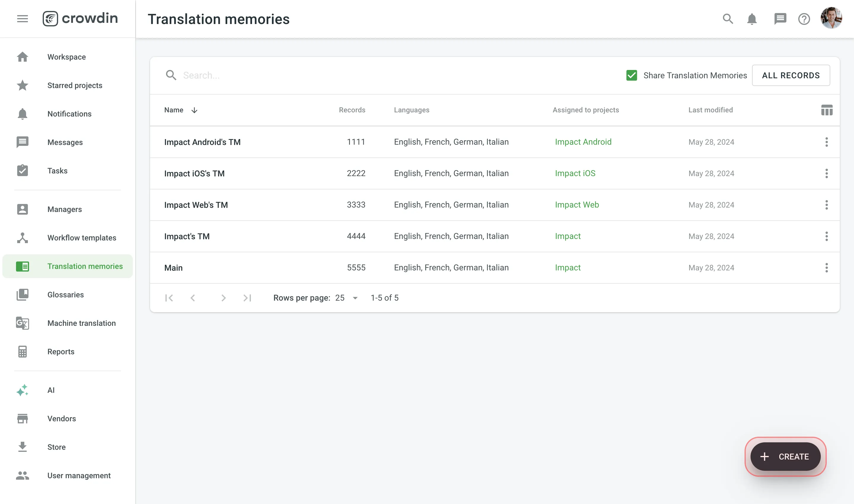Click the Assigned to projects header
This screenshot has width=854, height=504.
pos(586,110)
